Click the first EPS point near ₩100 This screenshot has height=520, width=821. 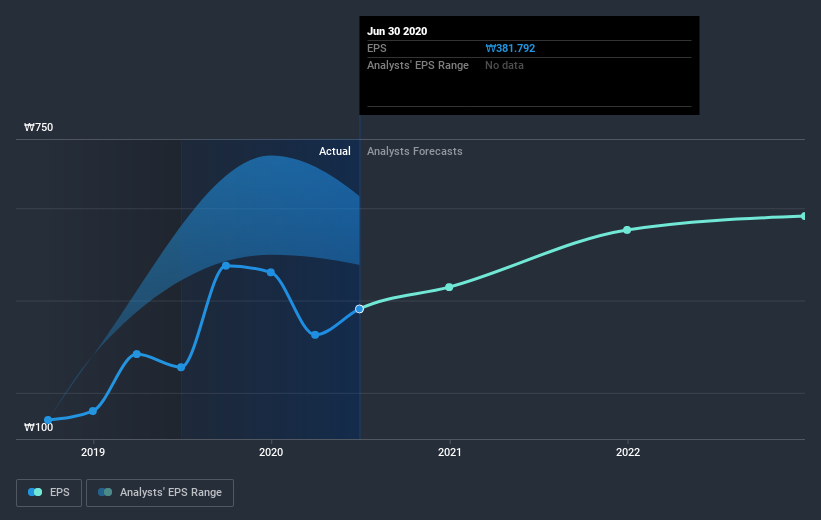tap(48, 420)
